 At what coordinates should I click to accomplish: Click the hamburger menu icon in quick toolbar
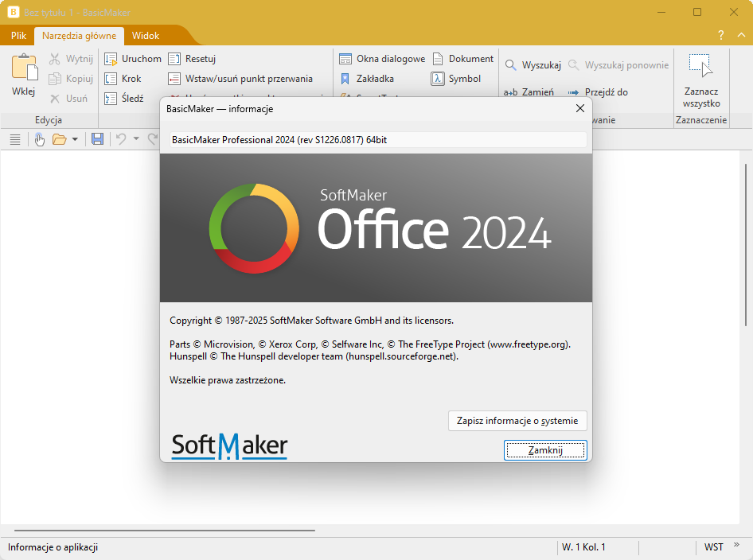[15, 140]
